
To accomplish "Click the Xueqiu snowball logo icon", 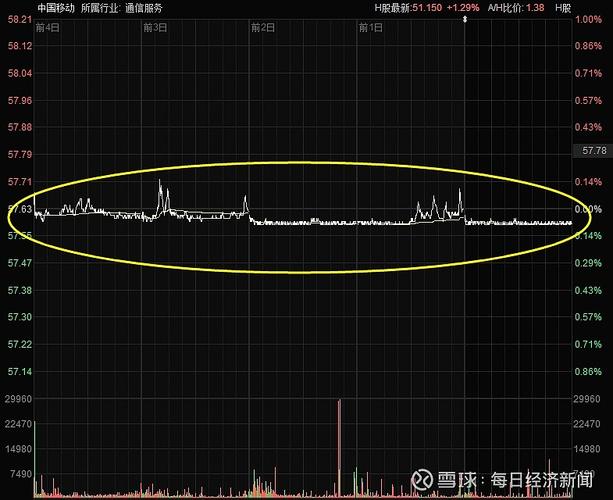I will coord(422,480).
